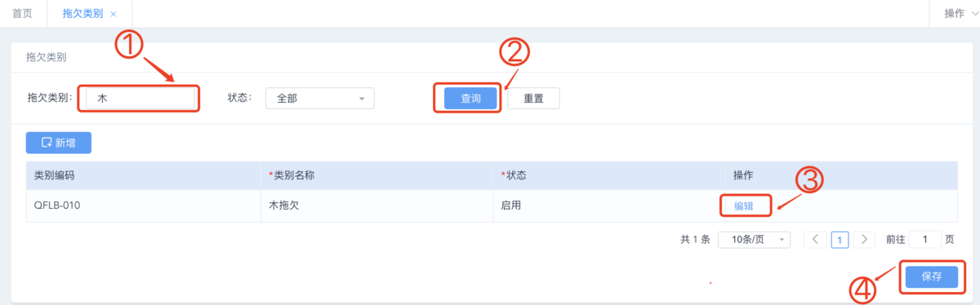This screenshot has width=980, height=305.
Task: Click the 查询 button
Action: [470, 98]
